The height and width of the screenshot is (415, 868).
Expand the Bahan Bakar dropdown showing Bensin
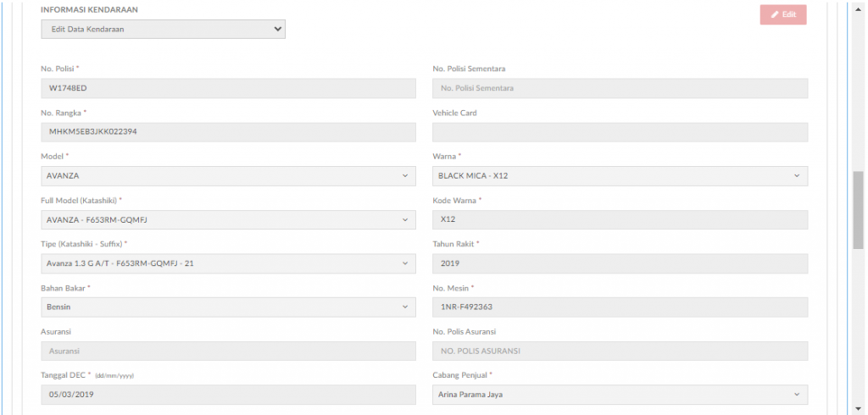(229, 307)
